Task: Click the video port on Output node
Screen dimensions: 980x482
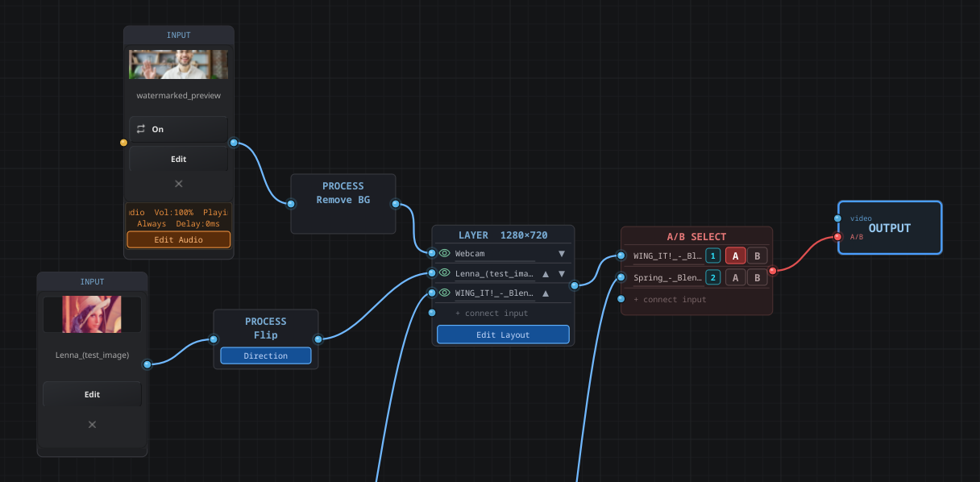Action: point(837,218)
